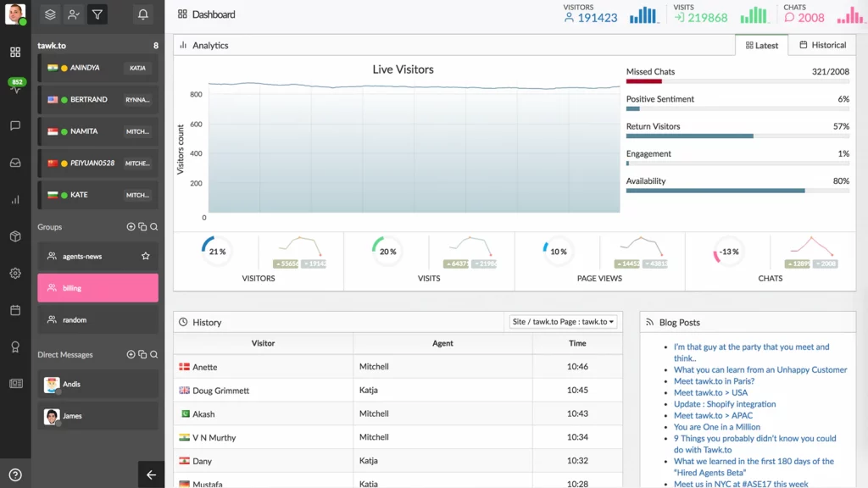Screen dimensions: 868x488
Task: Click the help question mark icon
Action: (x=15, y=474)
